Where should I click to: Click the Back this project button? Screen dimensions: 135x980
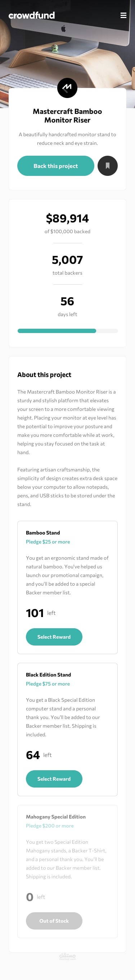tap(55, 166)
